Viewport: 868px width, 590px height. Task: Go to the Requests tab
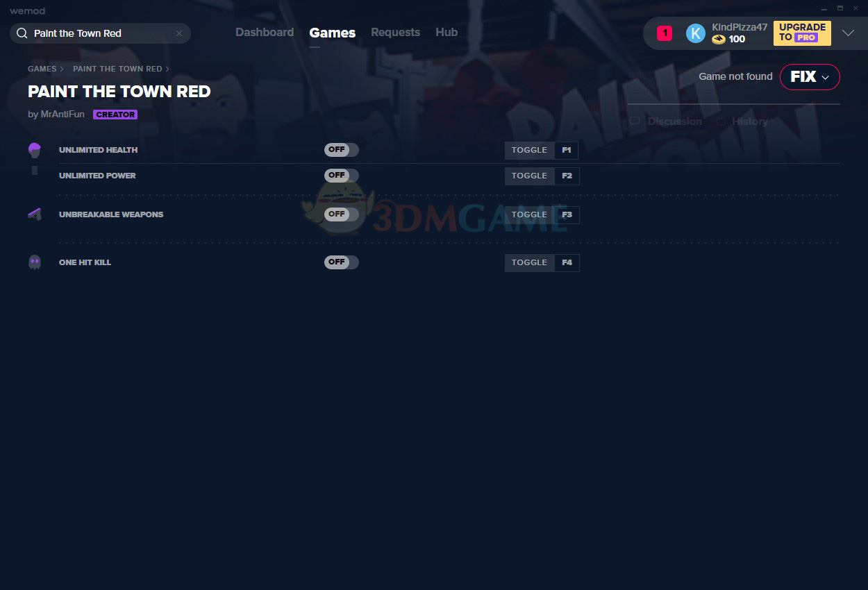coord(395,33)
